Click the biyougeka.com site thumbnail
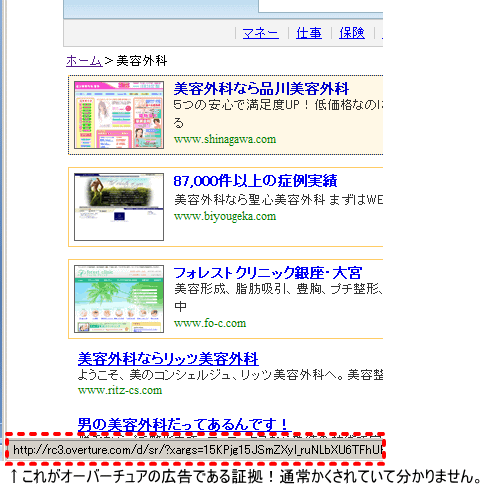 [119, 207]
